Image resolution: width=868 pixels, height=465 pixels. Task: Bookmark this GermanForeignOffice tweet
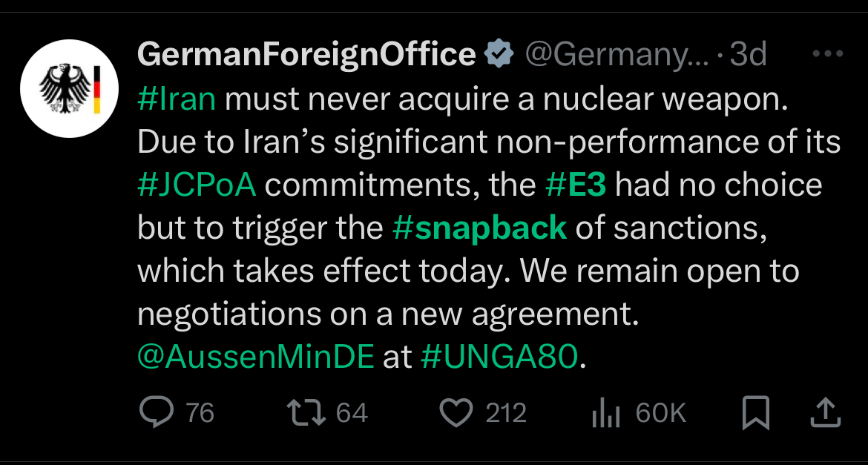pyautogui.click(x=755, y=414)
